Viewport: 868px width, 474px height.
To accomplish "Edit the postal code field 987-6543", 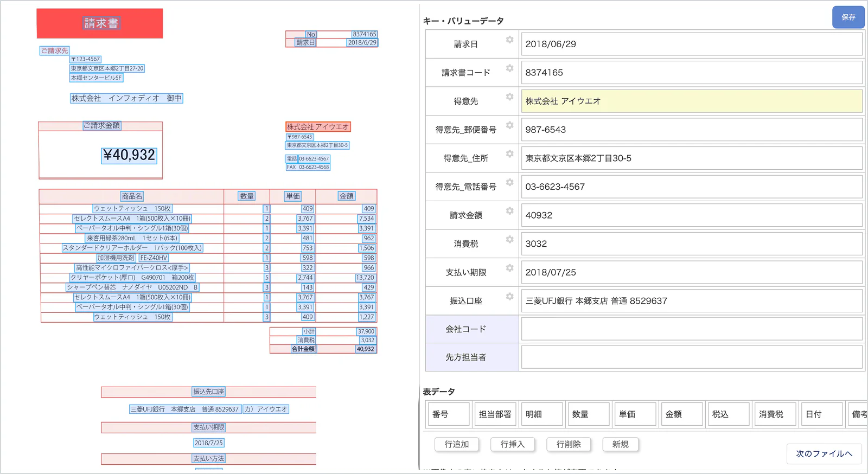I will click(x=692, y=130).
